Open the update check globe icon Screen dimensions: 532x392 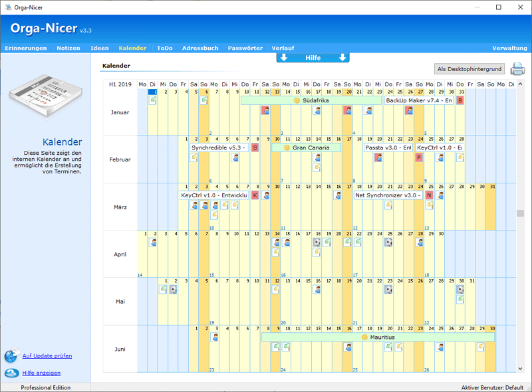coord(11,356)
